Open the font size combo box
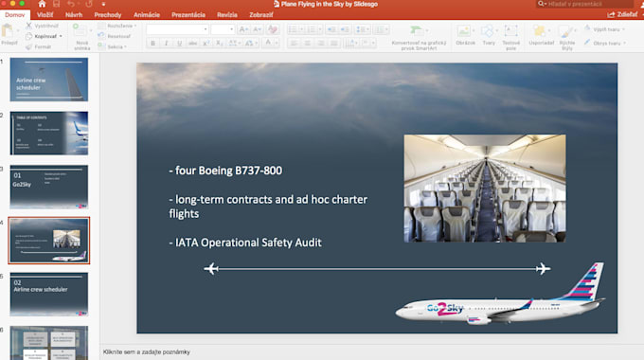Viewport: 644px width, 360px height. pyautogui.click(x=223, y=29)
